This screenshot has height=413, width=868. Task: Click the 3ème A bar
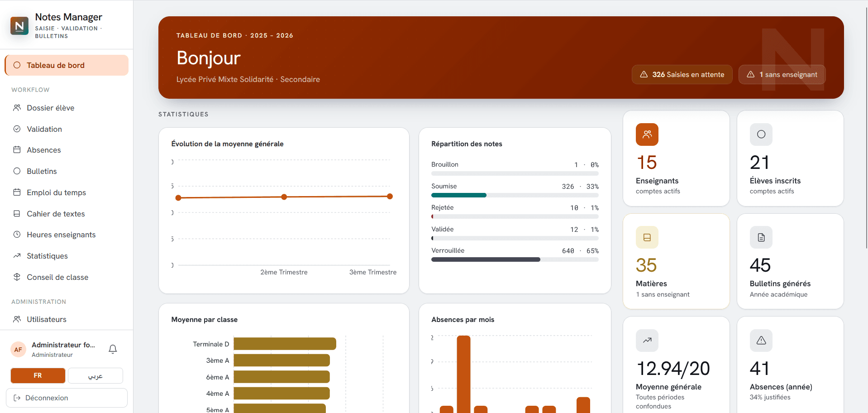281,360
